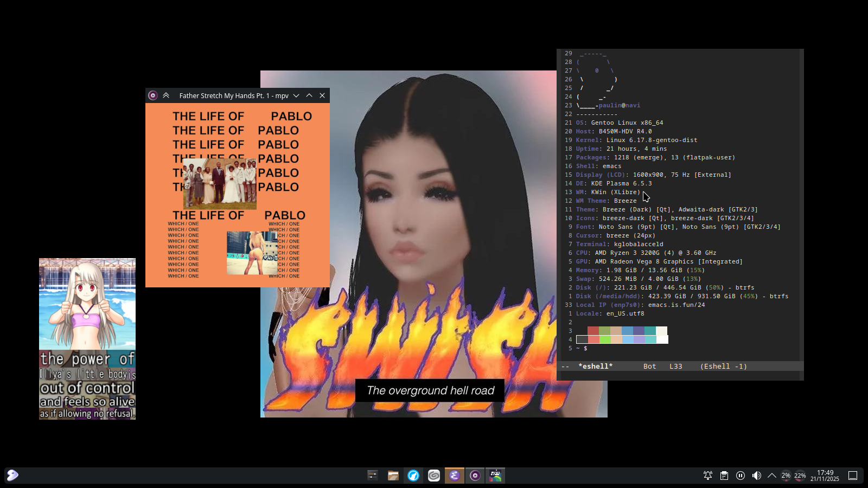Toggle keep-above on the mpv window
This screenshot has width=868, height=488.
tap(166, 95)
